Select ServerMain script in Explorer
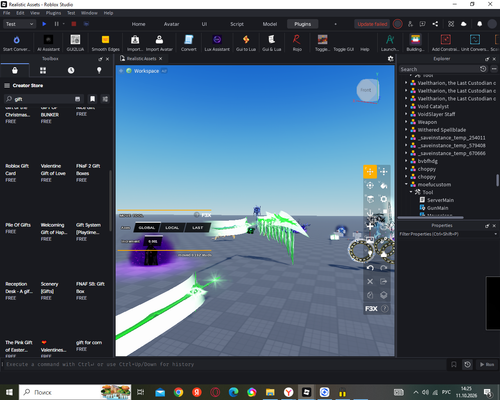Viewport: 500px width, 400px height. pos(440,200)
